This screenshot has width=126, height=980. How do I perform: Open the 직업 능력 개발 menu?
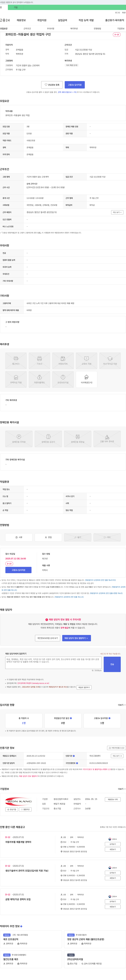pos(86,20)
